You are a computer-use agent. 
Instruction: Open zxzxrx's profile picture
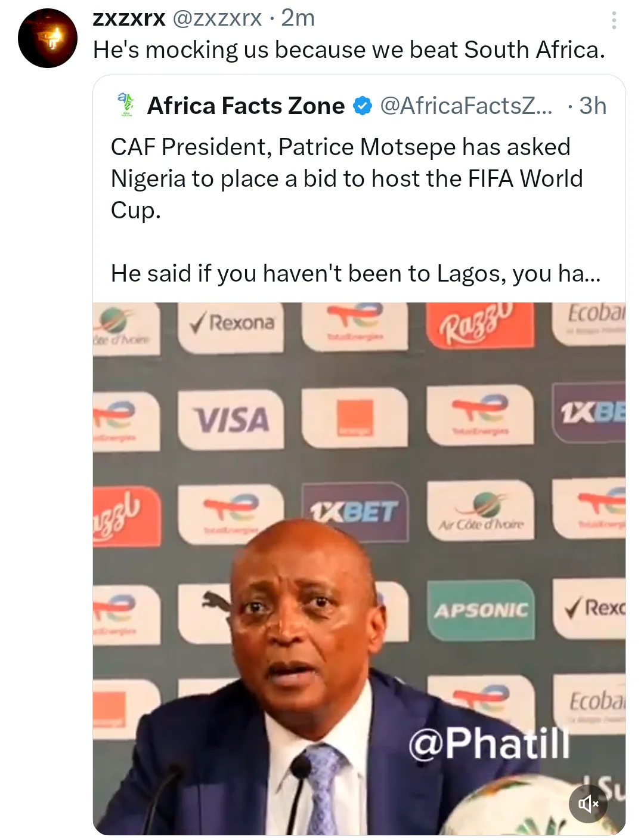(48, 38)
